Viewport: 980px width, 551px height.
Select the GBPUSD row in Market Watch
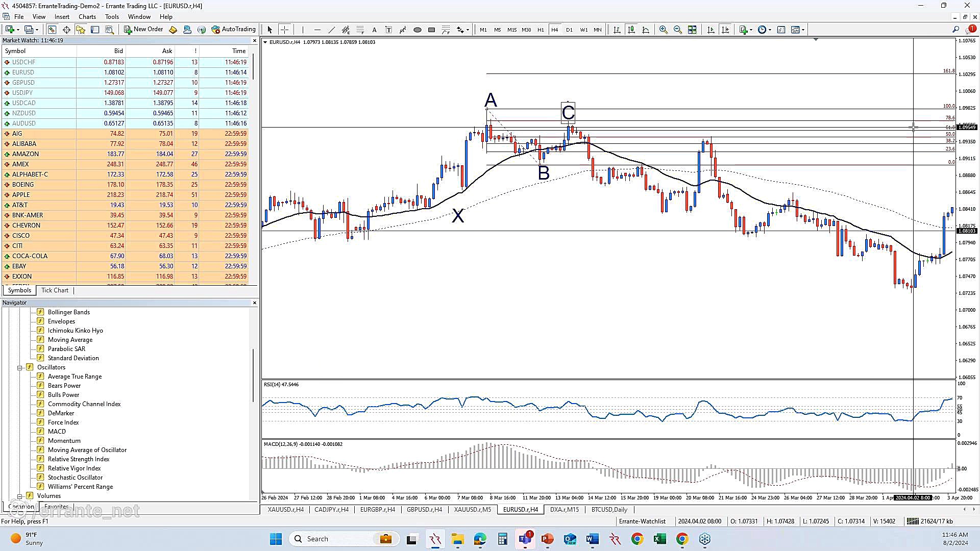[x=126, y=83]
